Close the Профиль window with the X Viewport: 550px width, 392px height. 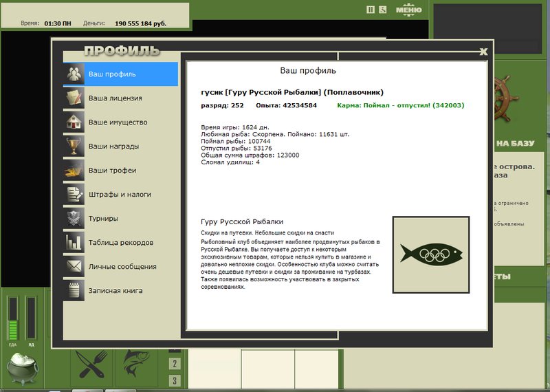click(x=483, y=52)
